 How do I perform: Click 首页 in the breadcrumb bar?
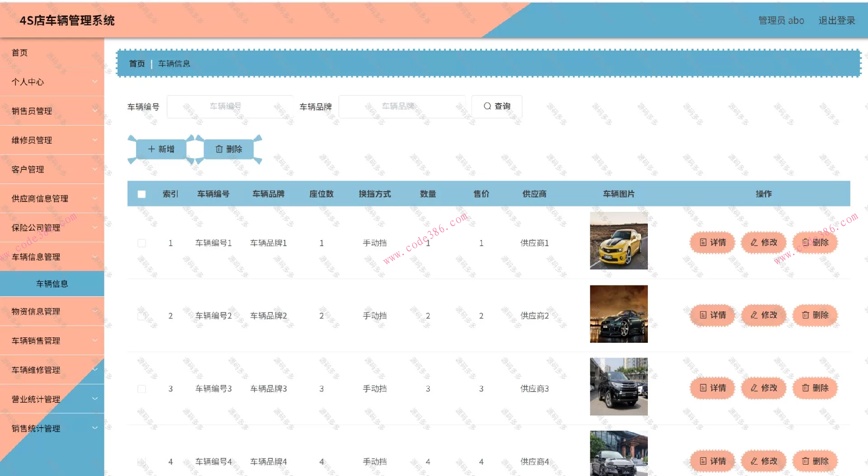[x=137, y=64]
